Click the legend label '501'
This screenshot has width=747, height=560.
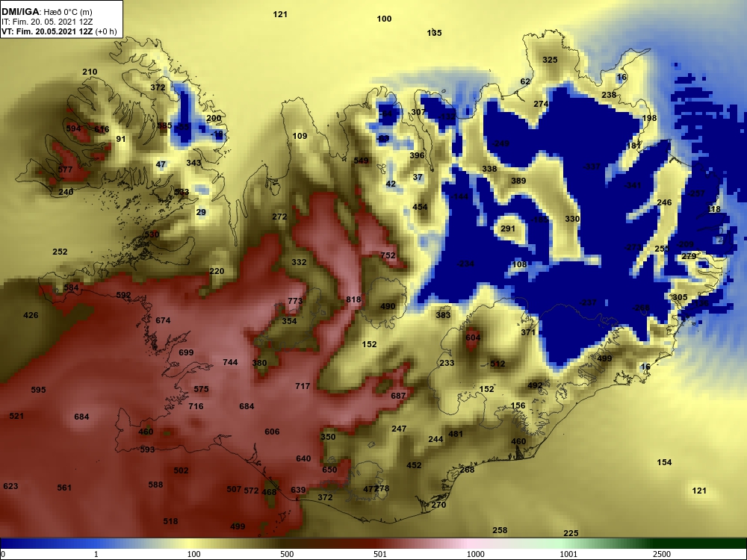click(x=380, y=554)
